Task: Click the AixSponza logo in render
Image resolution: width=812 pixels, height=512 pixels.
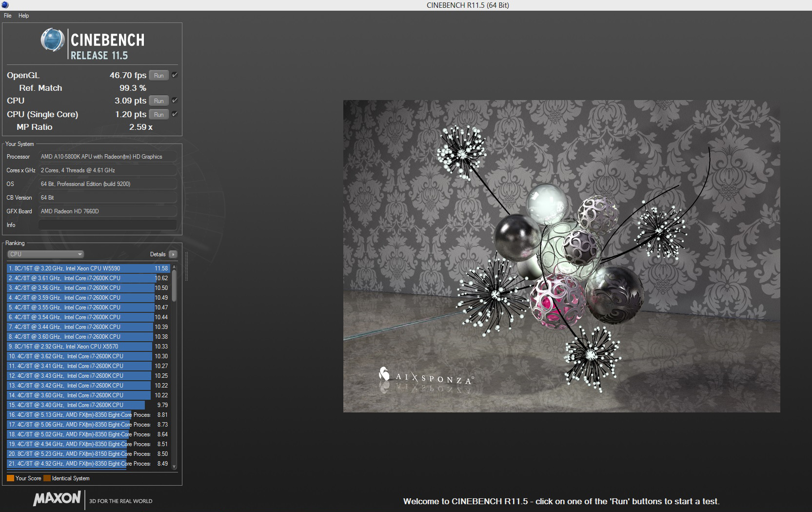Action: tap(425, 376)
